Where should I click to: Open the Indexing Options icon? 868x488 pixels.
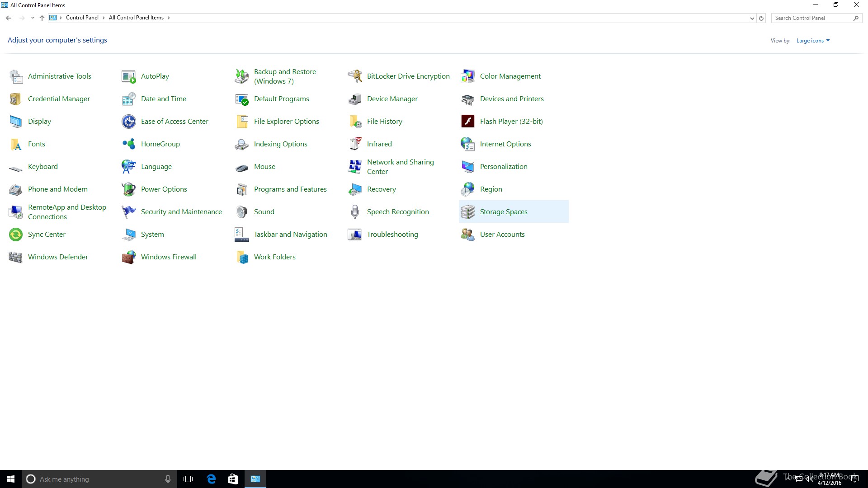click(242, 144)
